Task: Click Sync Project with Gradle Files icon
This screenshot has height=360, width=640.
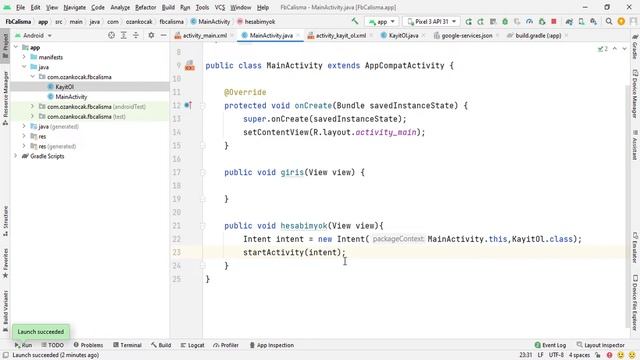Action: click(x=569, y=22)
